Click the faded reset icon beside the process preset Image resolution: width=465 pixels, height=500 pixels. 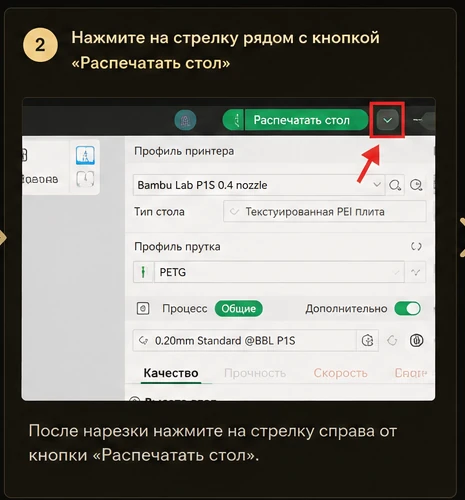tap(392, 341)
